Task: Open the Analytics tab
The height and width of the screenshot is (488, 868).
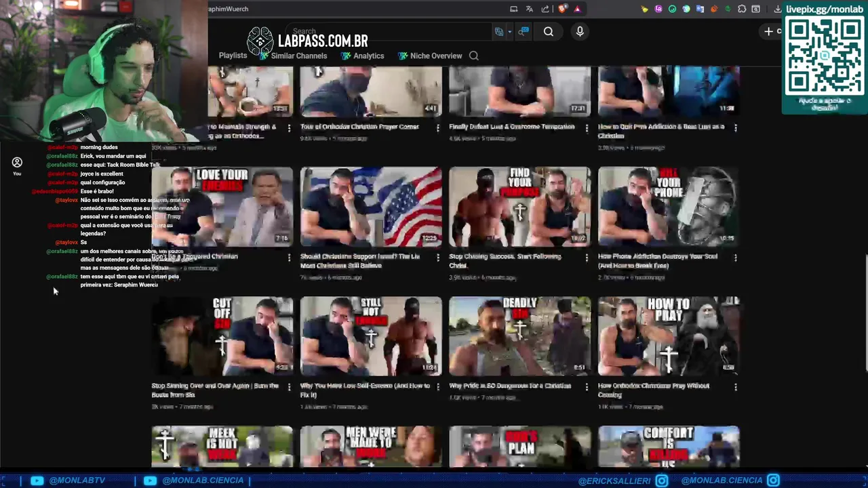Action: 363,56
